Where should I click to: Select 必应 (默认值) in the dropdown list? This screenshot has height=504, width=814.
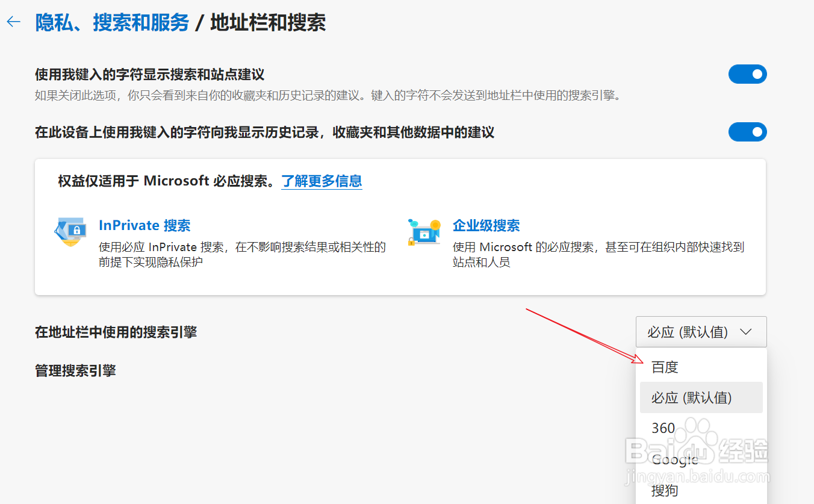tap(701, 397)
